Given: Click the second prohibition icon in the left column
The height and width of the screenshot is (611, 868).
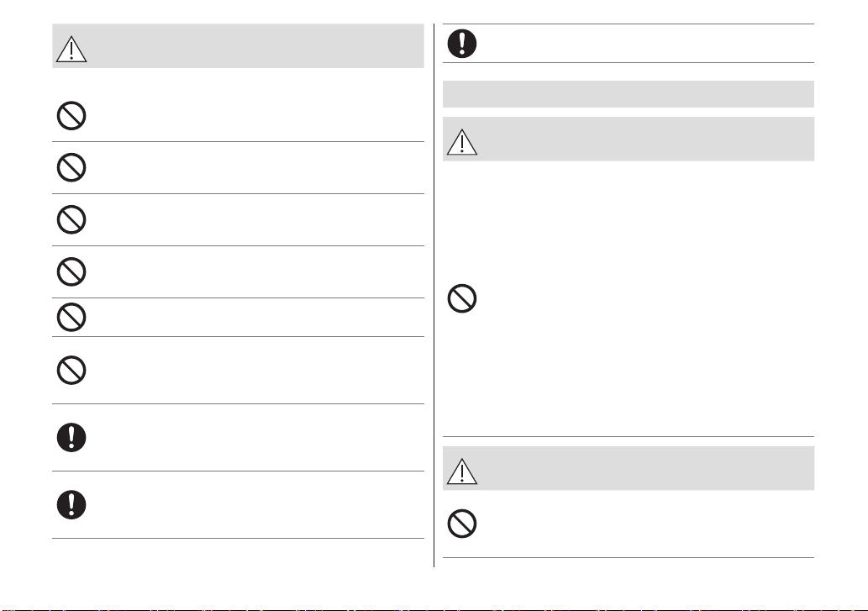Looking at the screenshot, I should (71, 167).
